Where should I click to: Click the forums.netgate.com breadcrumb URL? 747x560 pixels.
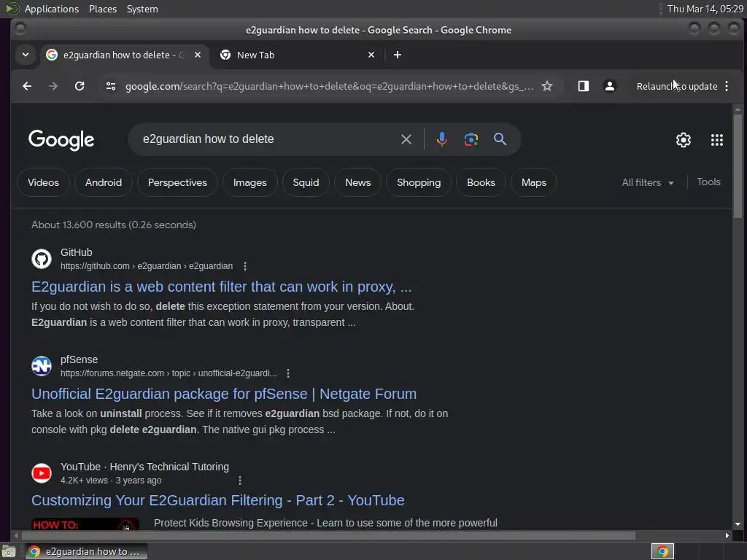(x=169, y=373)
